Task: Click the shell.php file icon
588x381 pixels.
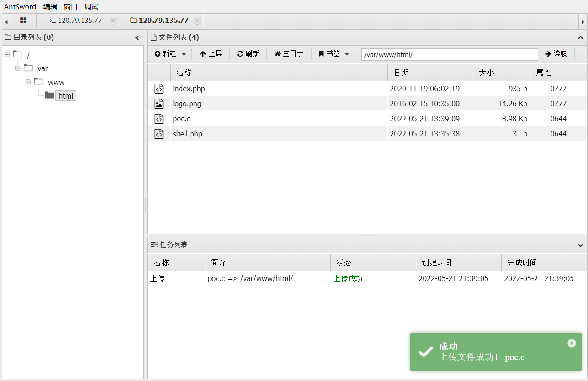Action: coord(159,134)
